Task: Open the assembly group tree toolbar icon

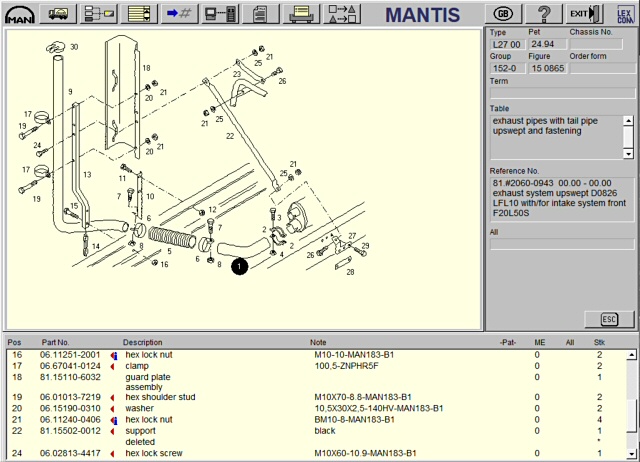Action: pyautogui.click(x=98, y=14)
